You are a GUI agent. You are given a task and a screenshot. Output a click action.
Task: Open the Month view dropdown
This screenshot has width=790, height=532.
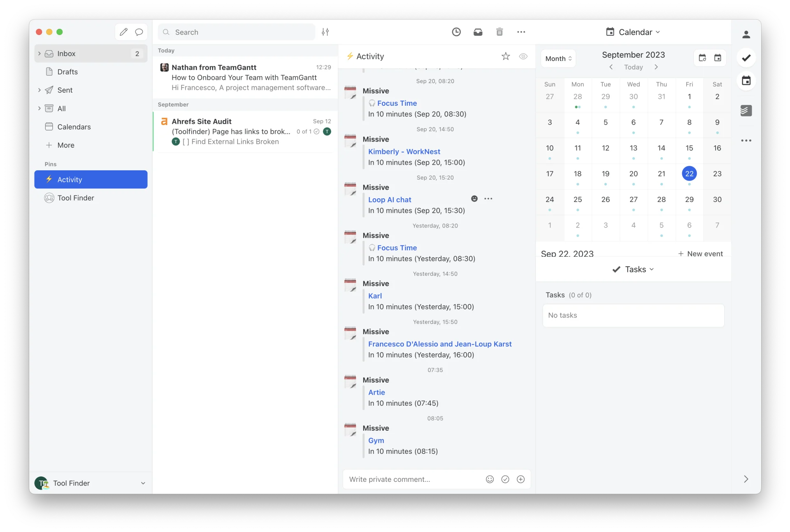coord(558,58)
